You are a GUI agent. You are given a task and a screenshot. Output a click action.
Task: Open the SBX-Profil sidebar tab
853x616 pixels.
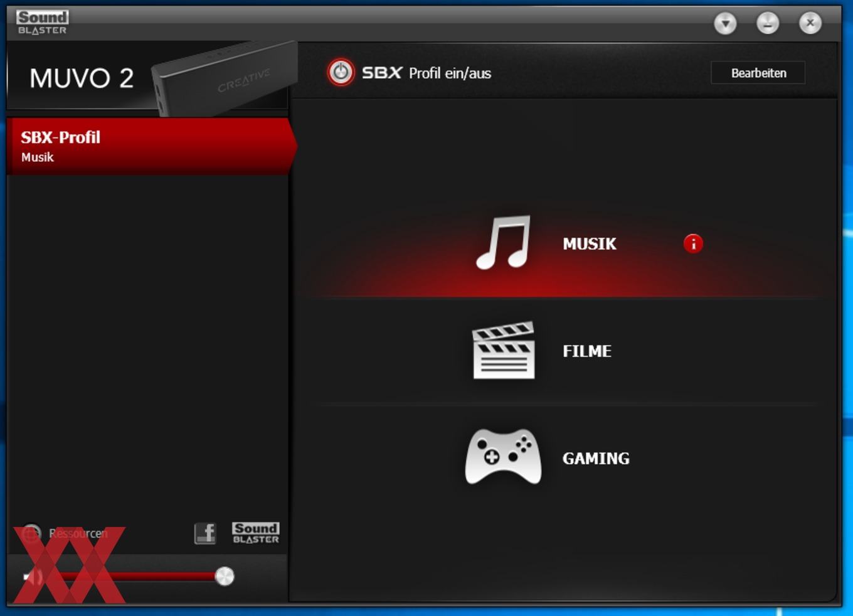tap(151, 146)
